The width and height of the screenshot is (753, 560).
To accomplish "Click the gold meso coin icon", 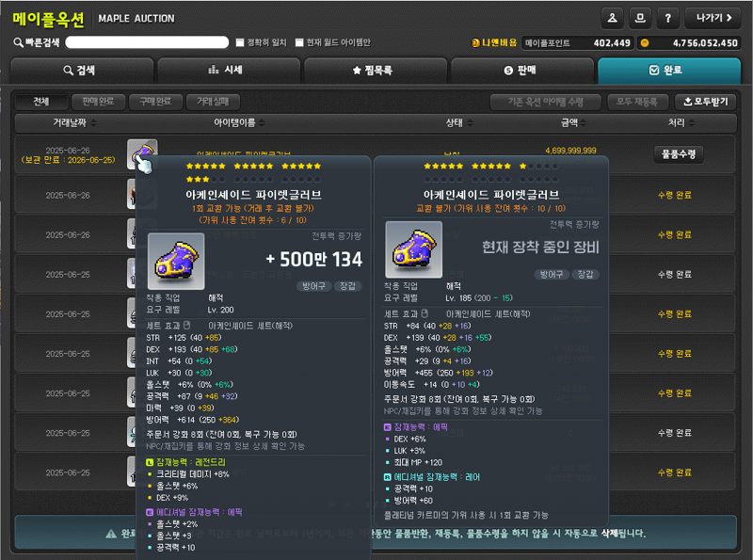I will click(x=645, y=43).
